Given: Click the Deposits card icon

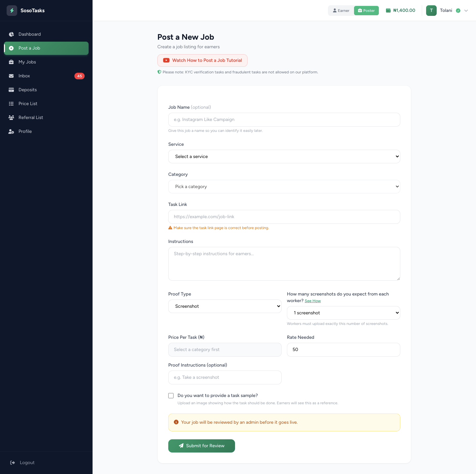Looking at the screenshot, I should tap(11, 90).
